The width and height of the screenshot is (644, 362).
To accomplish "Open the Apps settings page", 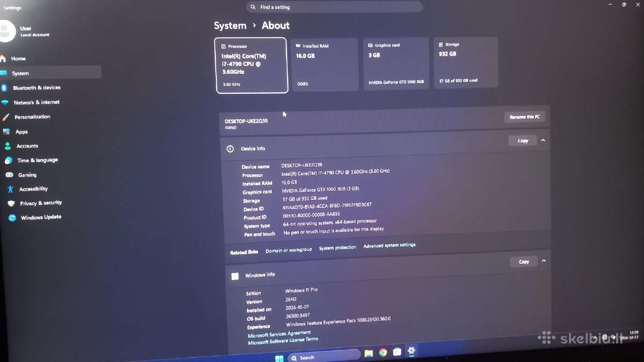I will 21,131.
